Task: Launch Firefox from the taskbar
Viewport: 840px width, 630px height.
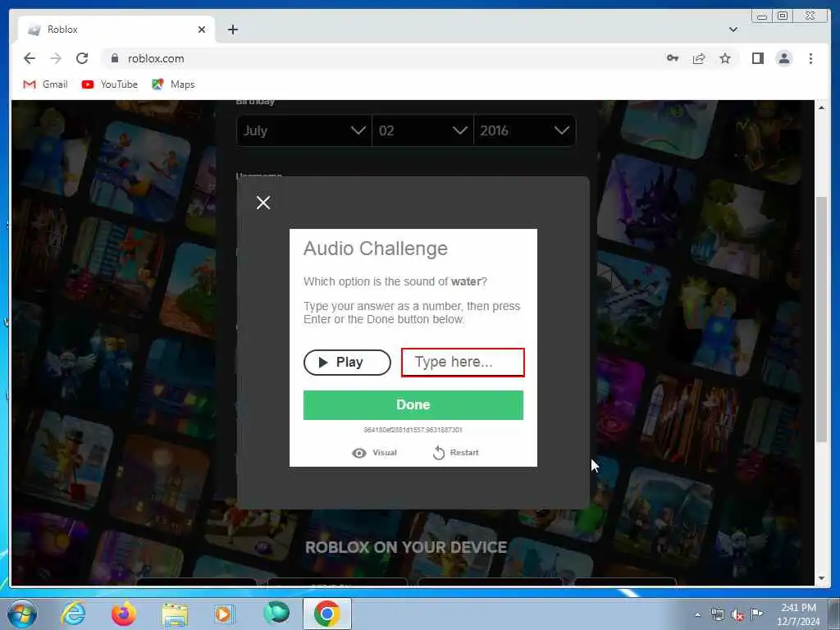Action: pos(124,614)
